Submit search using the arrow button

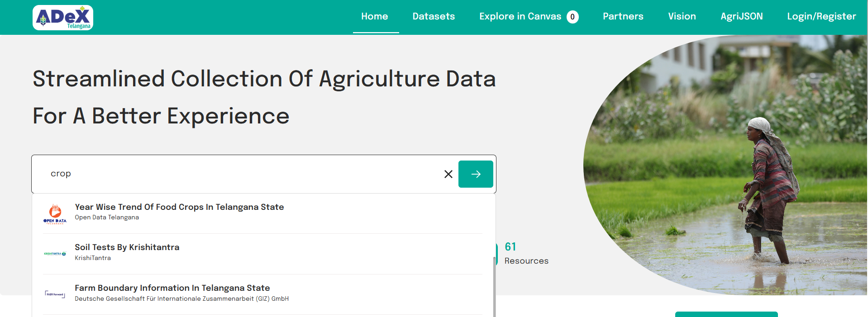pyautogui.click(x=475, y=174)
